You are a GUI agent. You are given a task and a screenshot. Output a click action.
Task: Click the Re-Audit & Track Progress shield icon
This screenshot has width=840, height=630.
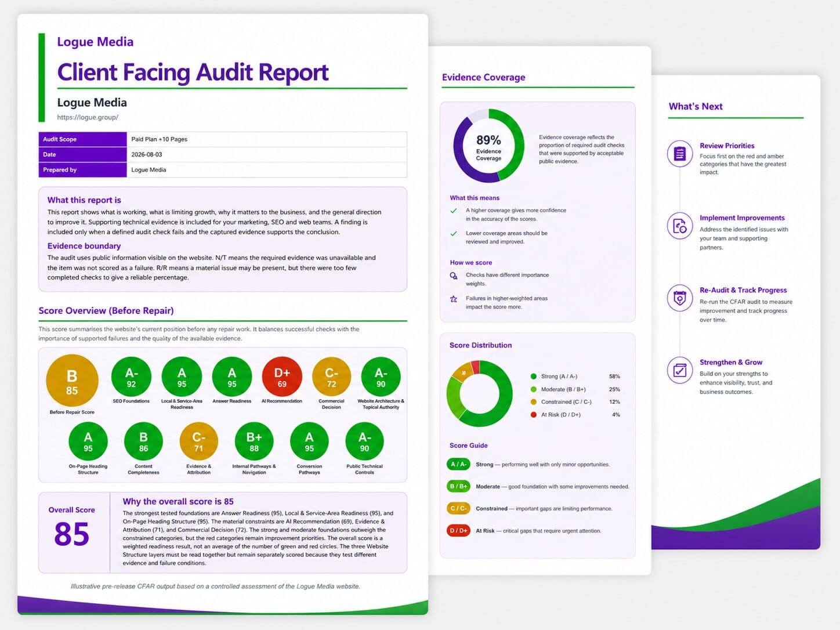[680, 298]
